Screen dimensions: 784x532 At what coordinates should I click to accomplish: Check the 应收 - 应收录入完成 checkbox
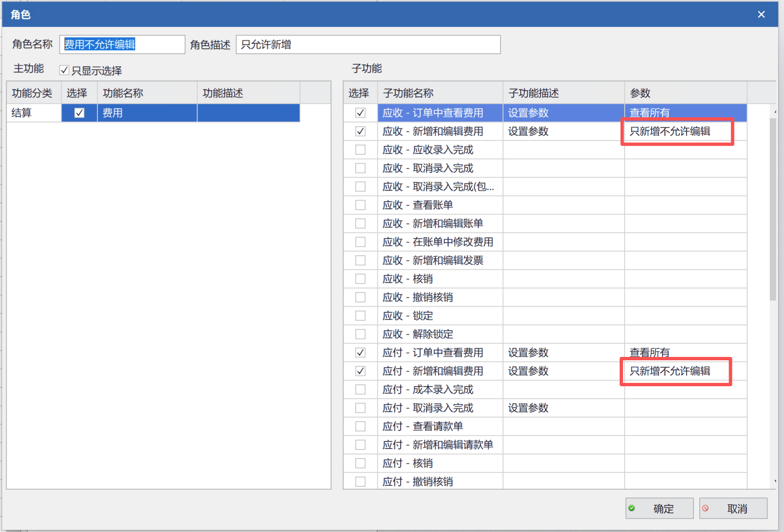click(360, 150)
